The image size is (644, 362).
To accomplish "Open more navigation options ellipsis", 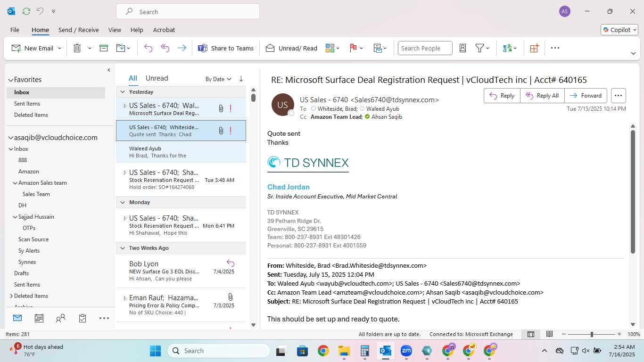I will [104, 318].
